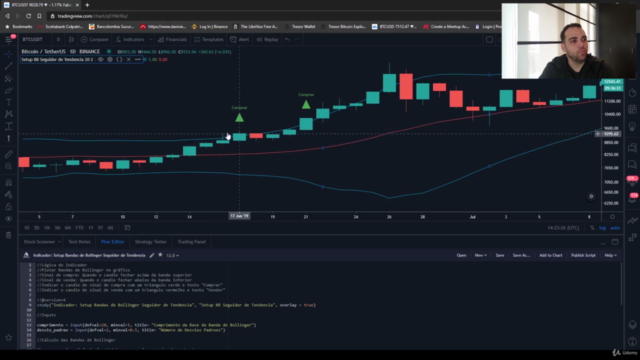Viewport: 640px width, 360px height.
Task: Toggle stay in drawing mode
Action: pyautogui.click(x=9, y=195)
